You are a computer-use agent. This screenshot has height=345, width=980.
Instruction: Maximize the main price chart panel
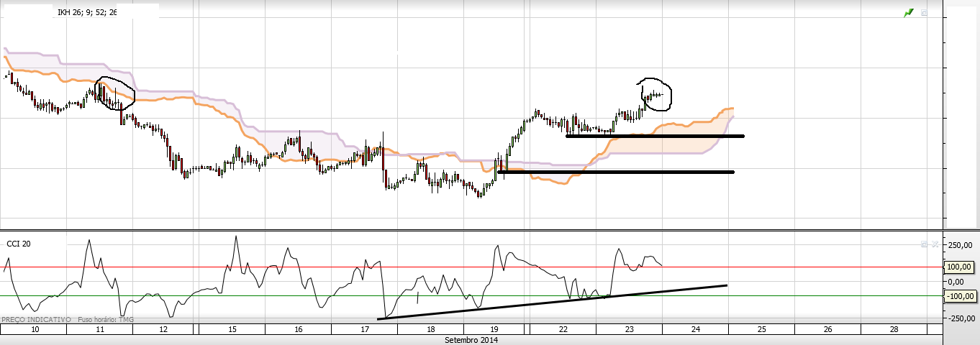[x=925, y=13]
